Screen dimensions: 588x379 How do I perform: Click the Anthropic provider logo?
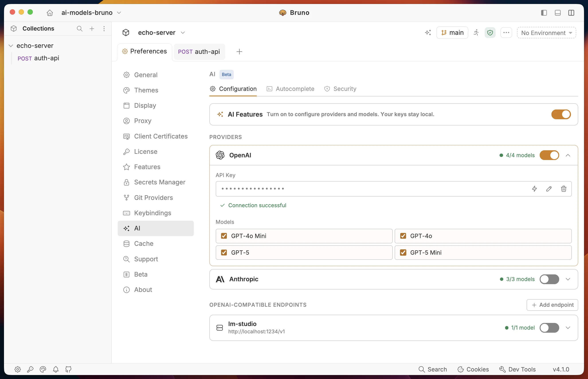pyautogui.click(x=220, y=279)
